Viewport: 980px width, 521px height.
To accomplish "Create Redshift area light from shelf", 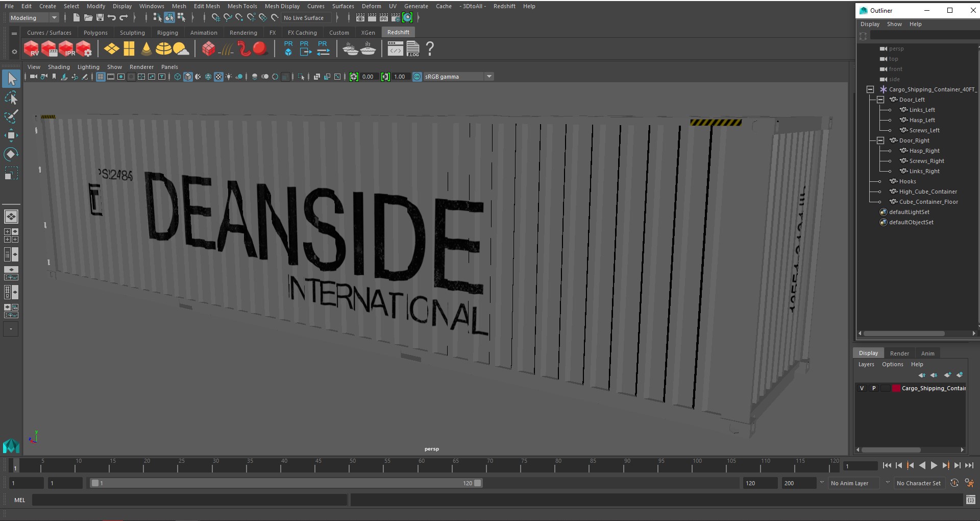I will (111, 49).
